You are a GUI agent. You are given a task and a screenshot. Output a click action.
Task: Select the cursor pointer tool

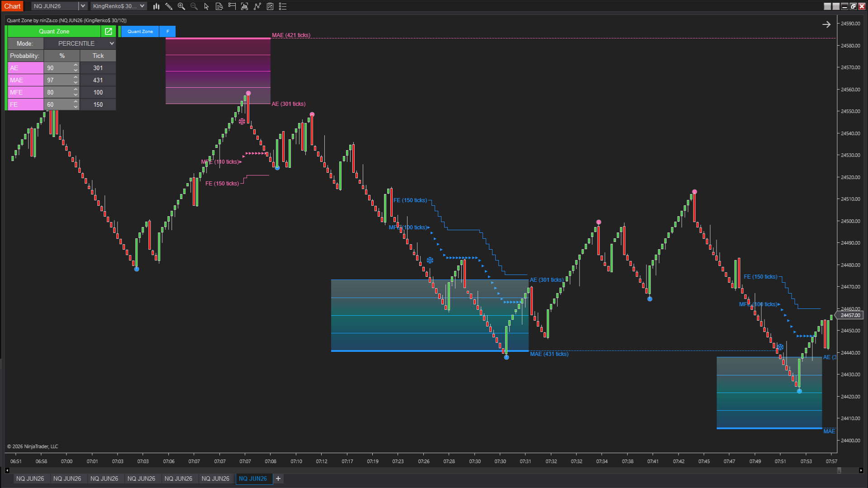[207, 6]
